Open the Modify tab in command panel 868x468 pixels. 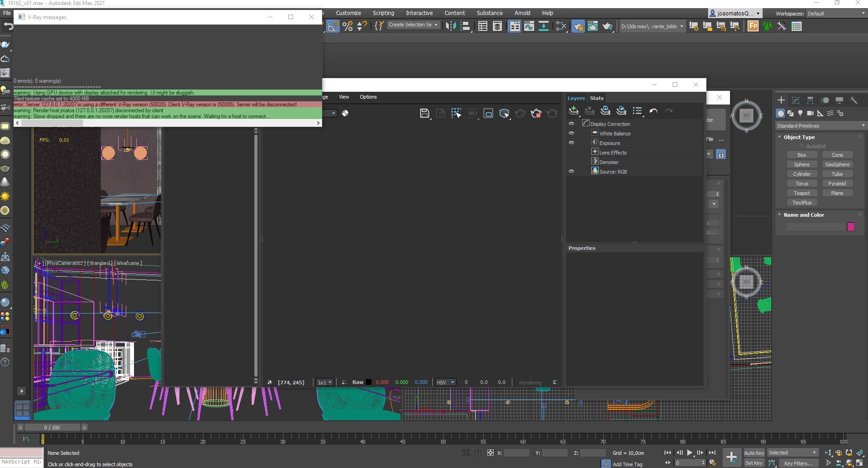click(796, 100)
